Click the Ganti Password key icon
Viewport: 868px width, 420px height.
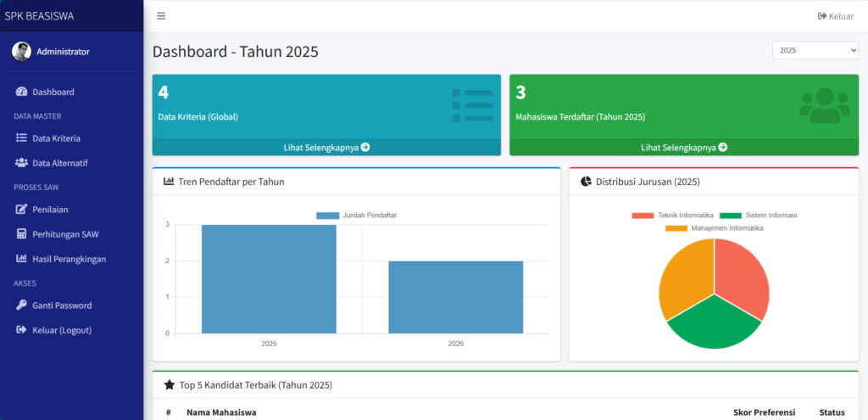click(22, 305)
